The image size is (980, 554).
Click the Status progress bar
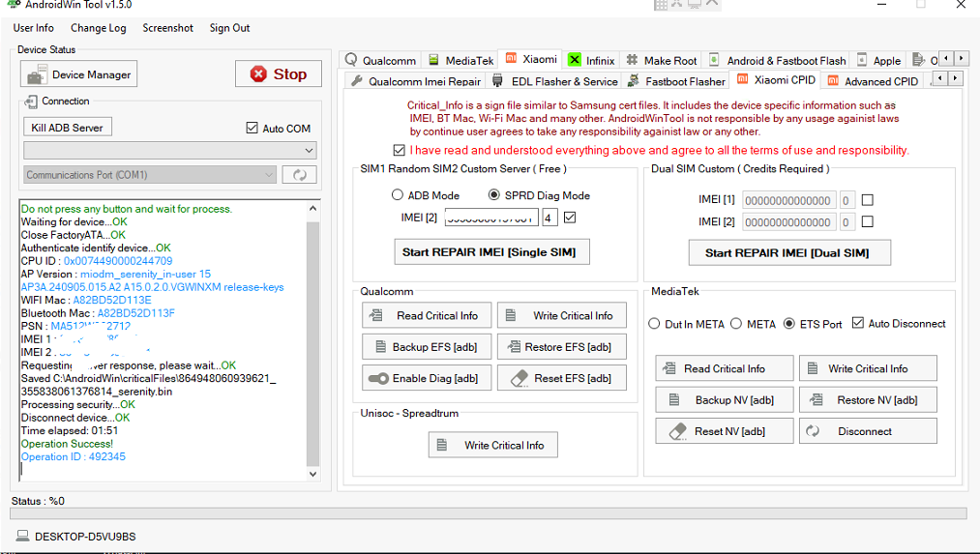(489, 513)
